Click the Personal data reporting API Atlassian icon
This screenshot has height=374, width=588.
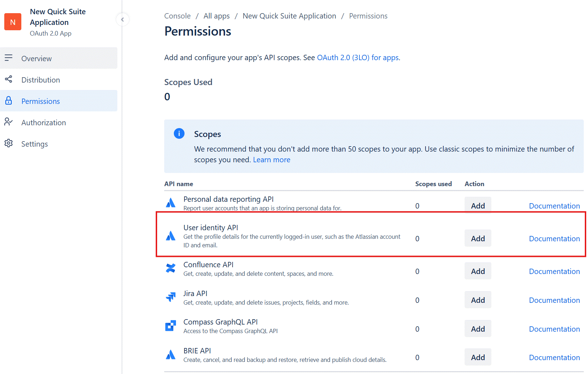pos(171,202)
